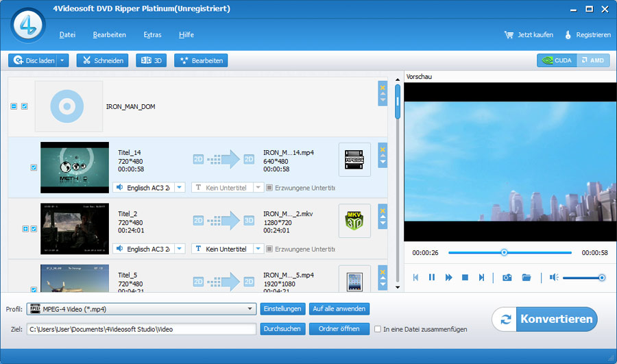Screen dimensions: 617x364
Task: Pause the preview playback
Action: point(432,278)
